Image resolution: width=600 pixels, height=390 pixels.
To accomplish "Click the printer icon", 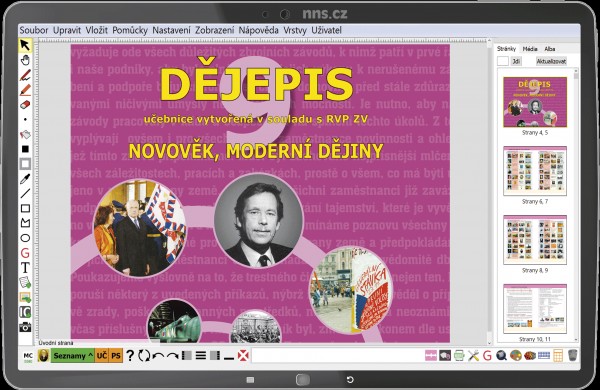I will tap(459, 356).
